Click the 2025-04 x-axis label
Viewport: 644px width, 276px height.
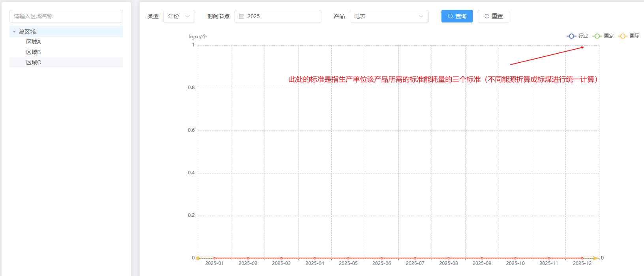315,263
